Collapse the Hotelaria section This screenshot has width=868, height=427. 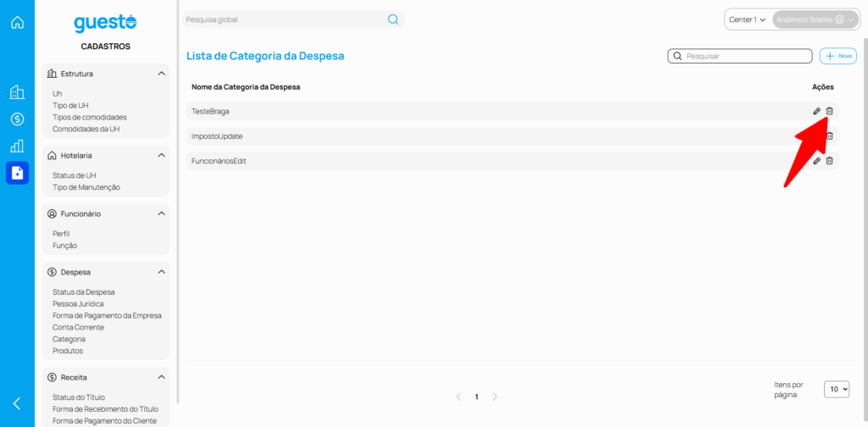coord(161,156)
